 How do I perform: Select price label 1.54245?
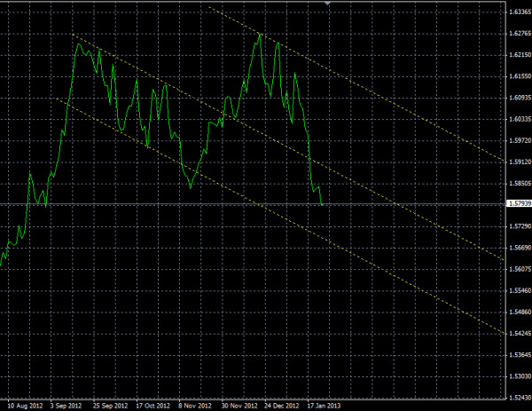tap(520, 334)
